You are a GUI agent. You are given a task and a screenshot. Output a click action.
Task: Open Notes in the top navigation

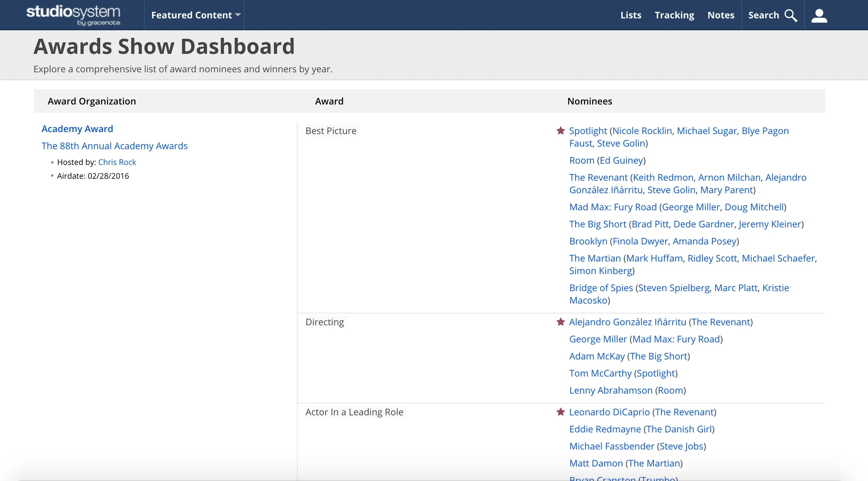[721, 15]
